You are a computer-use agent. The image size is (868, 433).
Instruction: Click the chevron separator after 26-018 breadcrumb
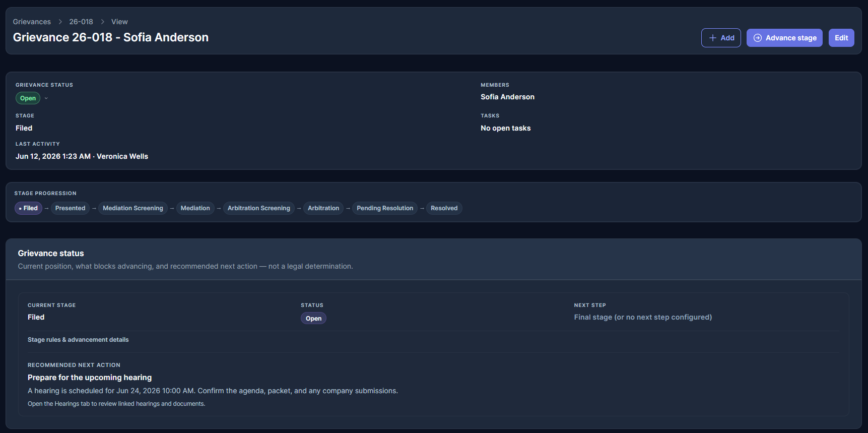point(102,22)
